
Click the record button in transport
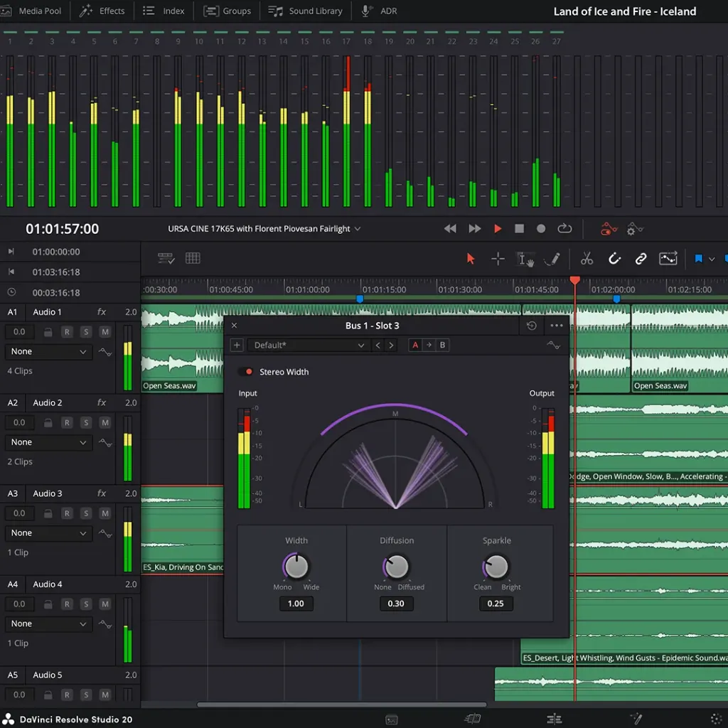541,228
